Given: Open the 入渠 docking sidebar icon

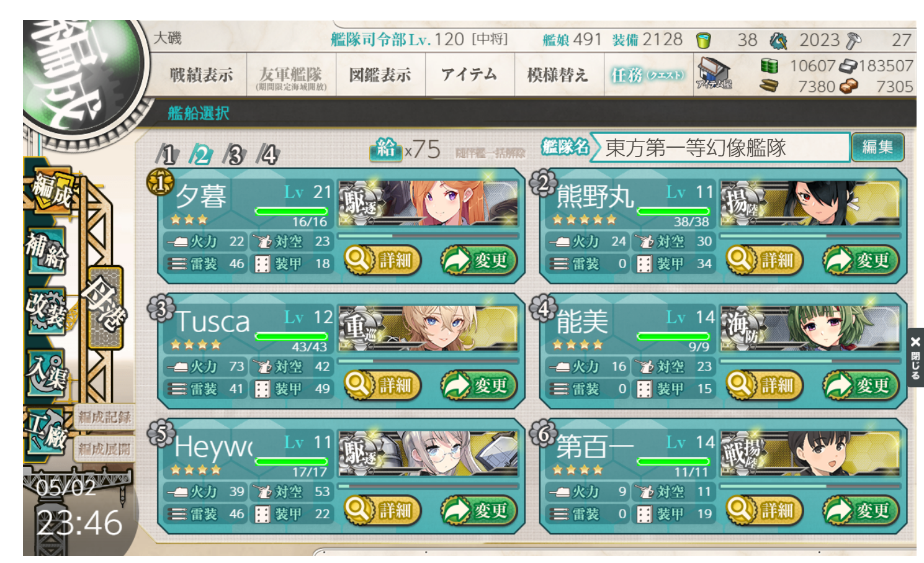Looking at the screenshot, I should coord(46,371).
